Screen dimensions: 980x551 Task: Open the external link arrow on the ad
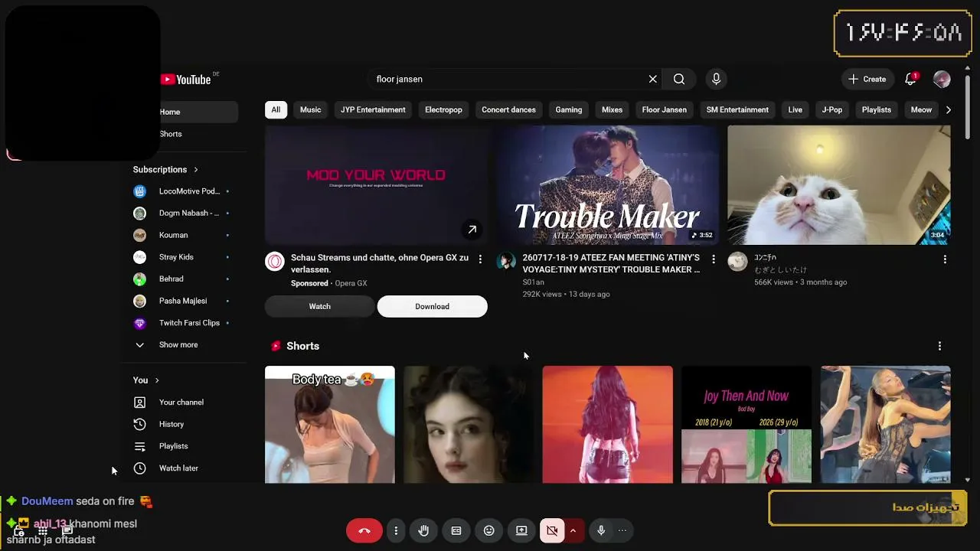coord(472,230)
